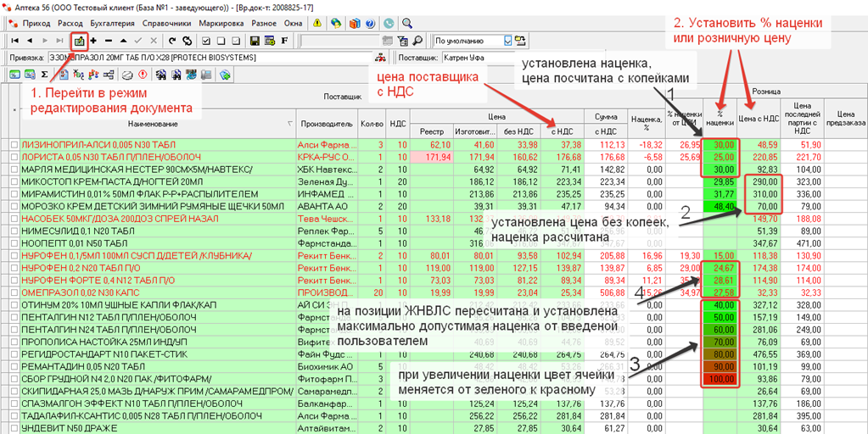Enter document editing mode icon
The width and height of the screenshot is (868, 434).
(x=79, y=41)
